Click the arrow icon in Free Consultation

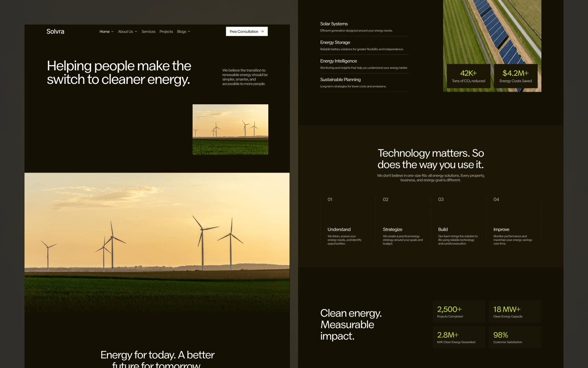coord(262,31)
